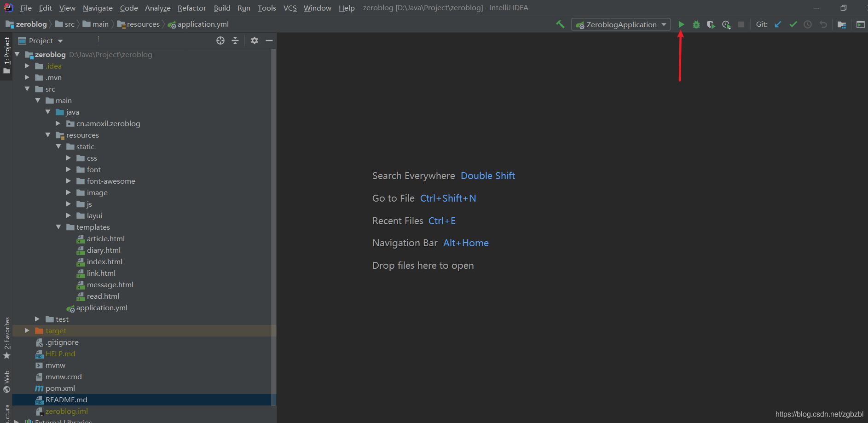868x423 pixels.
Task: Run ZeroblogApplication with the green play button
Action: 681,24
